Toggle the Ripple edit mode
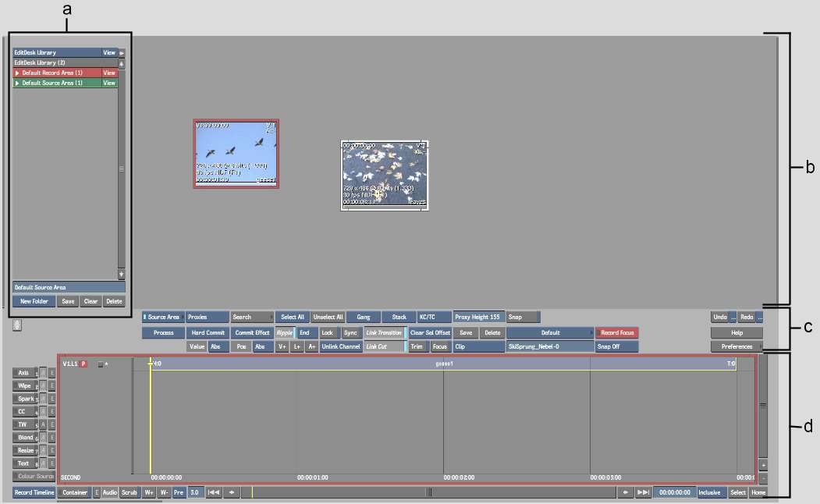This screenshot has width=820, height=504. pyautogui.click(x=285, y=332)
